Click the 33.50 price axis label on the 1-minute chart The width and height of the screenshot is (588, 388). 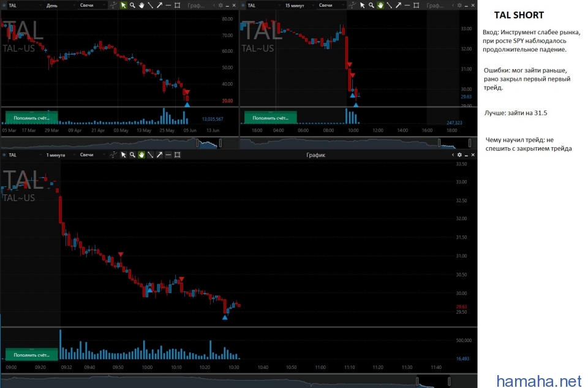click(461, 164)
